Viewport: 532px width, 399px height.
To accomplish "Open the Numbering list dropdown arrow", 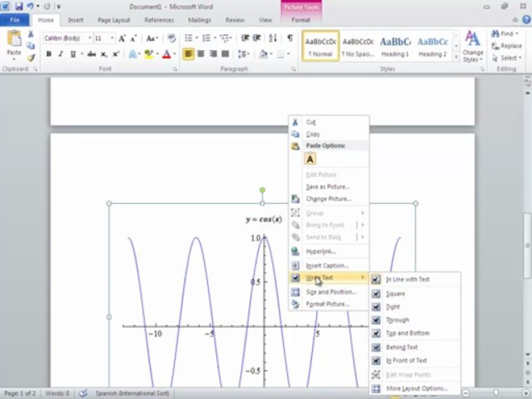I will (215, 38).
